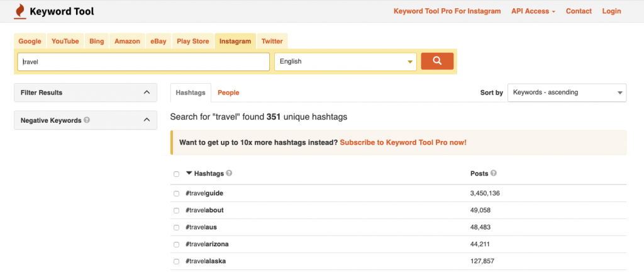This screenshot has width=644, height=272.
Task: Select the Instagram tab
Action: (x=235, y=41)
